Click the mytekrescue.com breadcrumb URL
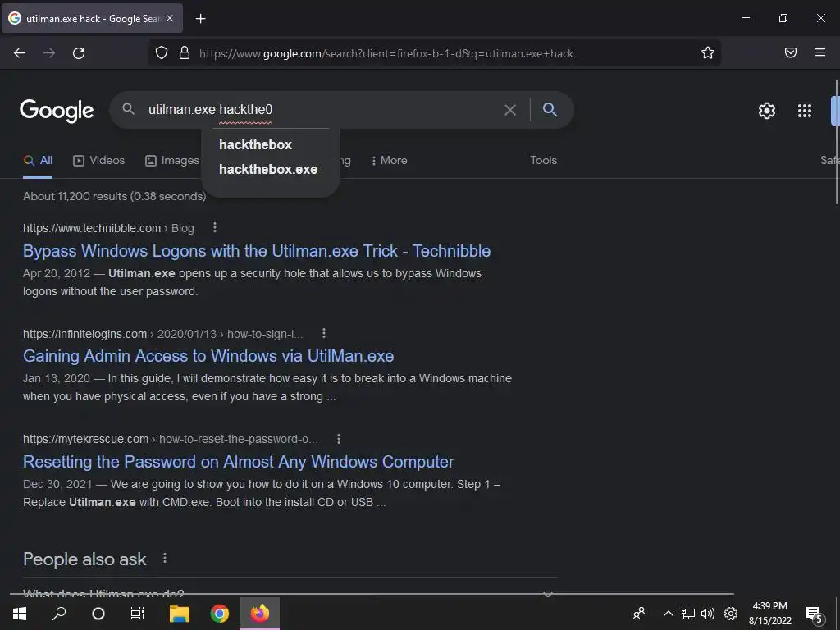840x630 pixels. coord(171,440)
